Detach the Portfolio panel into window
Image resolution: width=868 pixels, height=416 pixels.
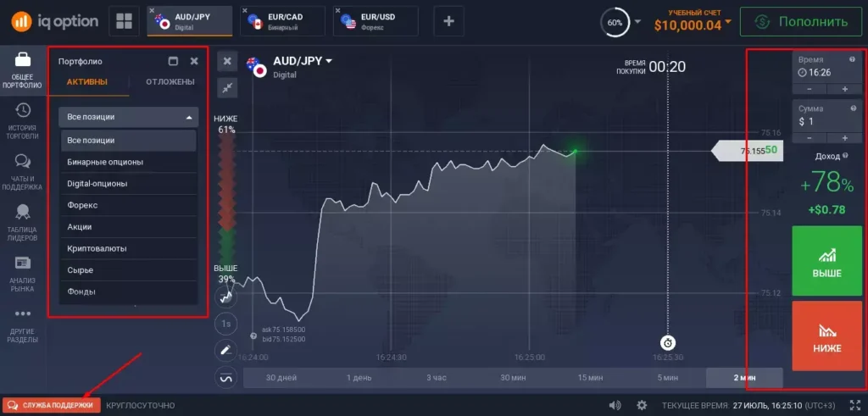173,61
